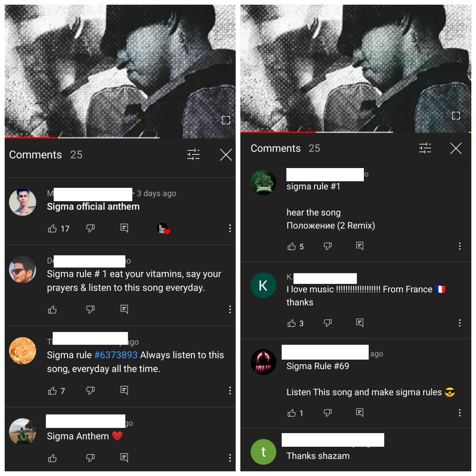Screen dimensions: 476x476
Task: Open more options for 'Sigma Anthem' comment
Action: coord(230,458)
